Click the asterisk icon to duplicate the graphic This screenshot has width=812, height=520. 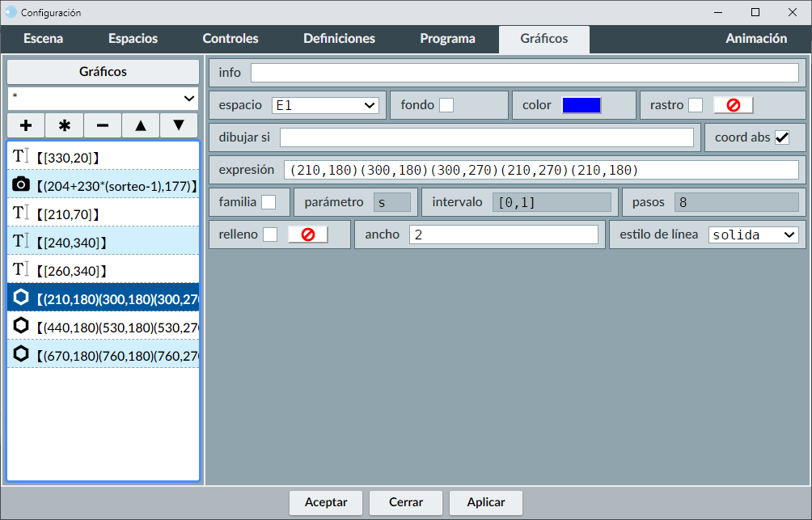(65, 125)
